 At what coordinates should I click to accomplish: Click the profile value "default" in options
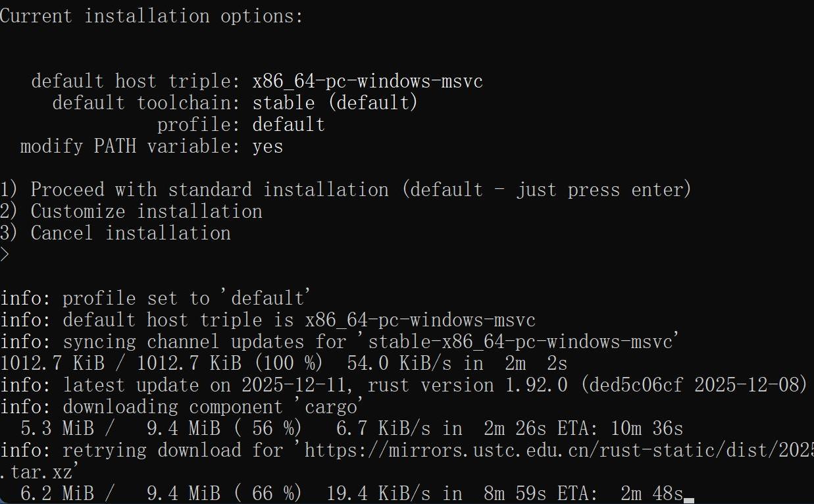click(288, 125)
